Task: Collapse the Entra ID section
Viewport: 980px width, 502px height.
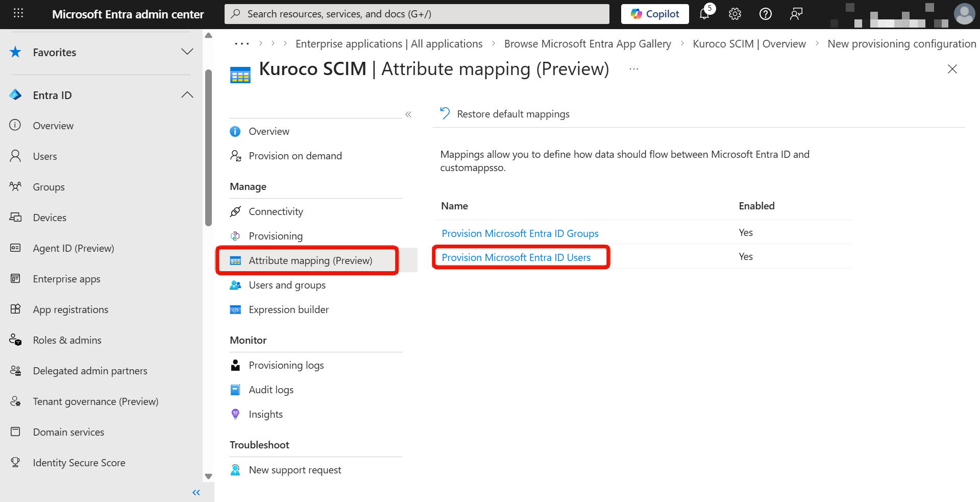Action: [x=187, y=95]
